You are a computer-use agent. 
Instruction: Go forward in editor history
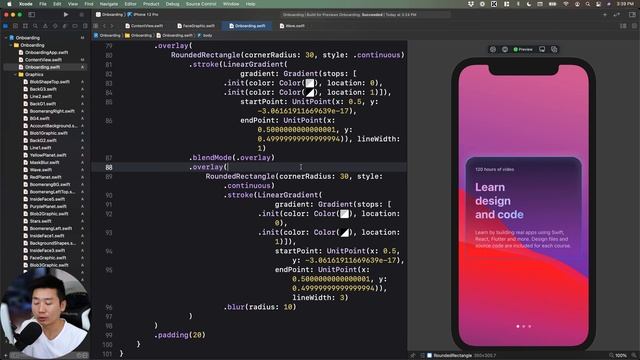pos(112,26)
